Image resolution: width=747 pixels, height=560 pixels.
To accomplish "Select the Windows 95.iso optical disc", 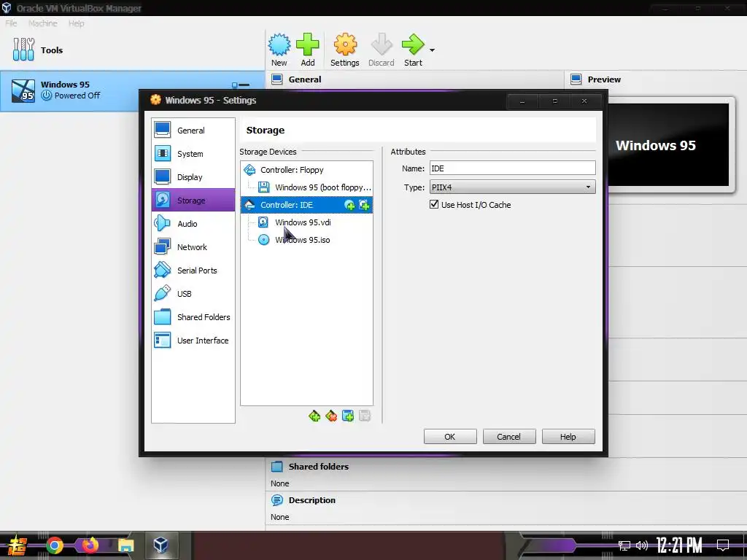I will (306, 240).
